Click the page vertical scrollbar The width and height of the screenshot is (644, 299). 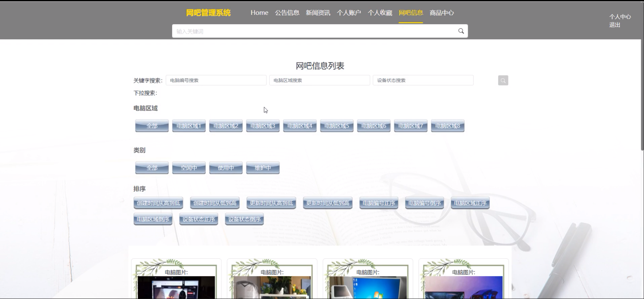coord(642,94)
